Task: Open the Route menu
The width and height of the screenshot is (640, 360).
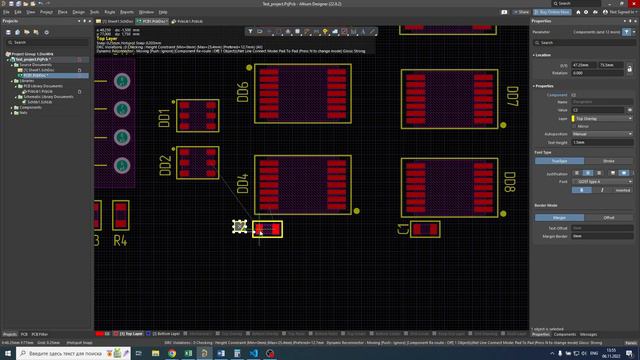Action: click(x=110, y=12)
